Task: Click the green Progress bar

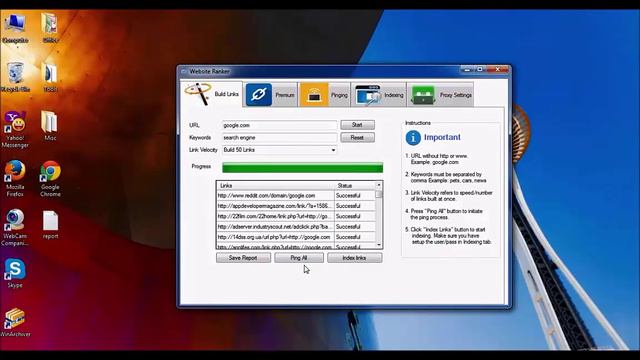Action: (302, 167)
